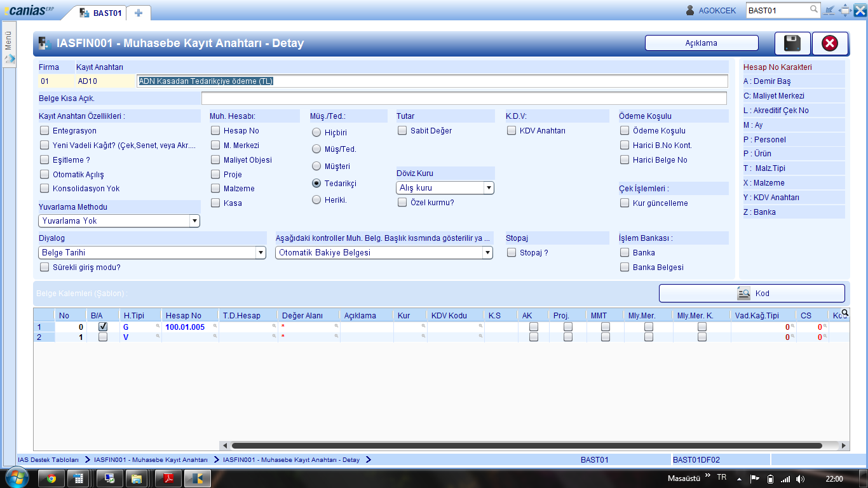This screenshot has width=868, height=488.
Task: Click the ADN Kasadan Tedarikçiye ödeme text field
Action: [432, 81]
